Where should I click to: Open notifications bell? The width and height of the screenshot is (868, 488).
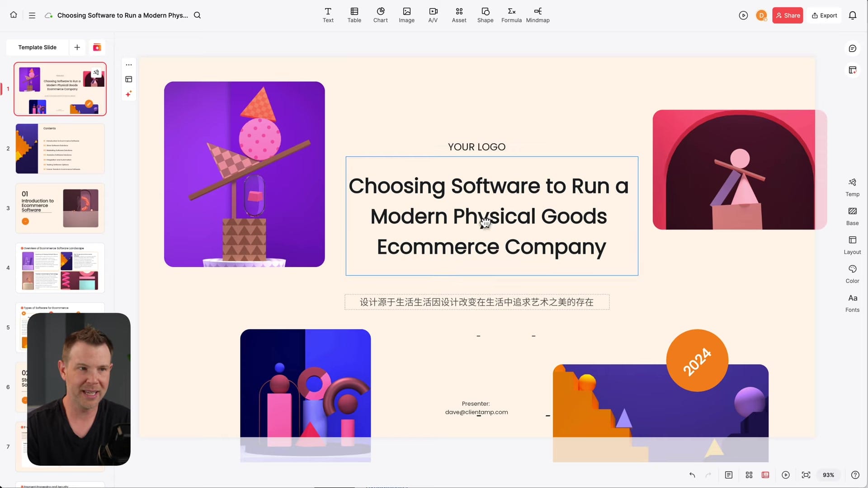tap(853, 15)
